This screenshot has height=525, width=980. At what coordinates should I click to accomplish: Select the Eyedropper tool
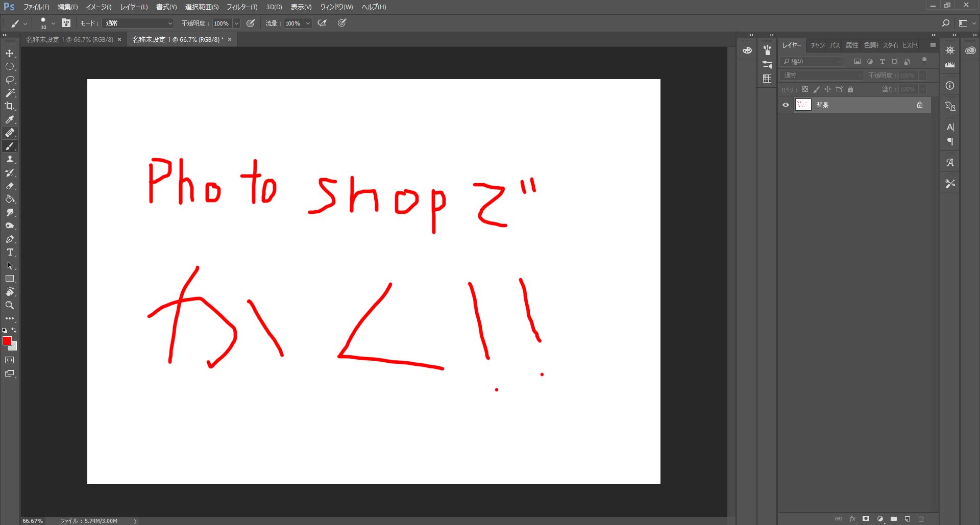[x=10, y=119]
